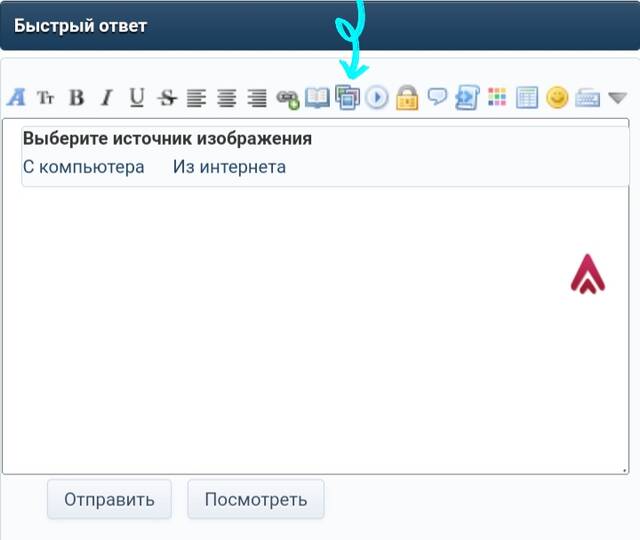Choose image source 'С компьютера'

coord(84,167)
